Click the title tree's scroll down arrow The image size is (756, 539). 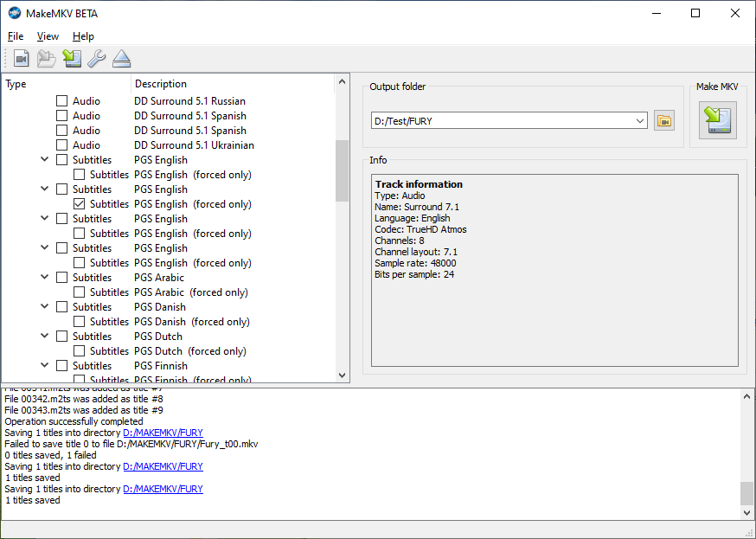click(x=342, y=375)
